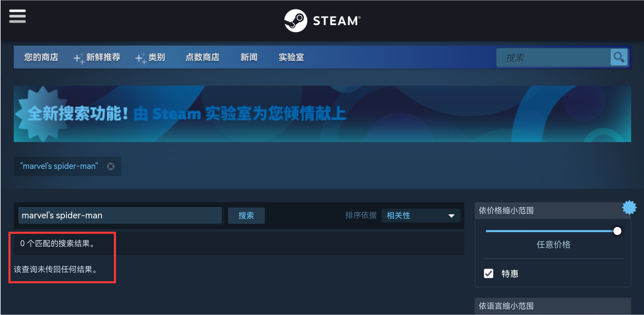Image resolution: width=644 pixels, height=315 pixels.
Task: Click the 搜索 button
Action: point(246,215)
